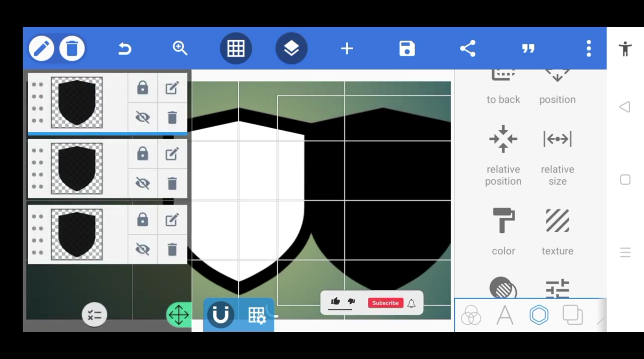Share the design

pos(468,49)
